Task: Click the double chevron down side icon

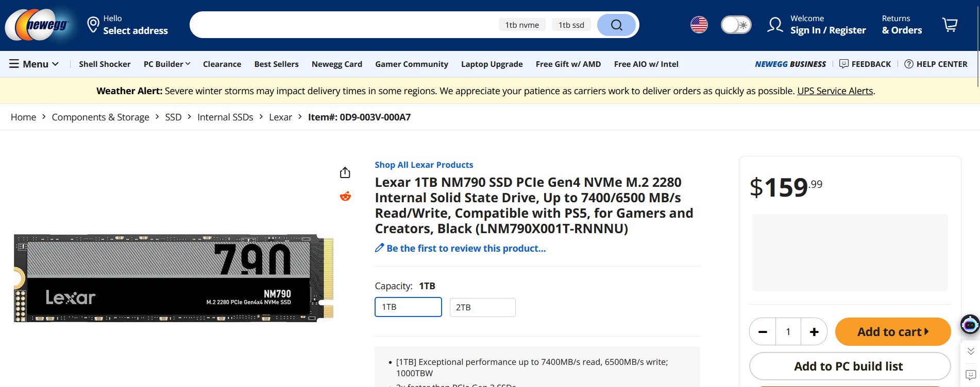Action: [x=971, y=351]
